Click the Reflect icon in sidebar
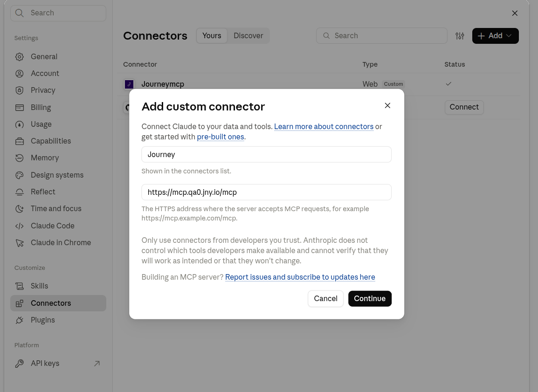Viewport: 538px width, 392px height. pos(20,192)
